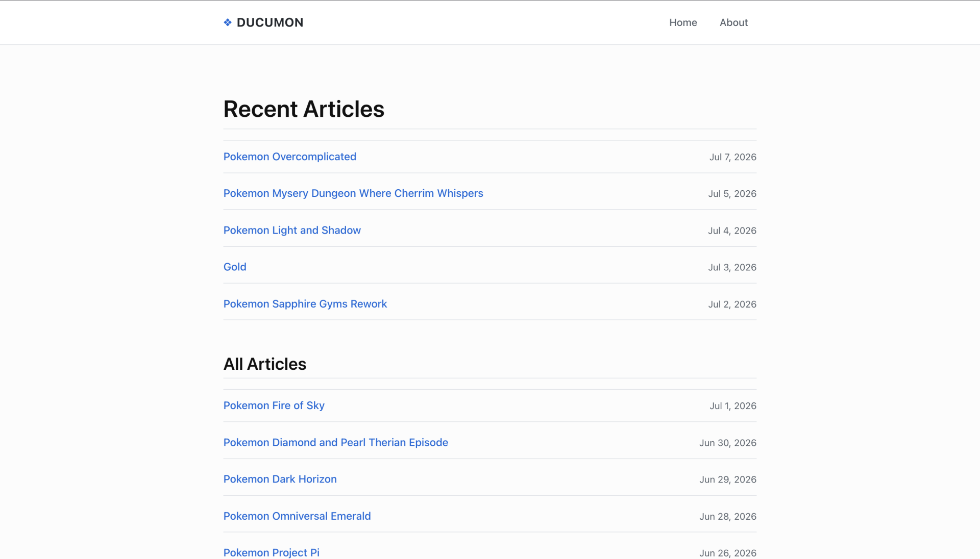Open the Pokemon Project Pi article
This screenshot has height=559, width=980.
click(x=272, y=553)
